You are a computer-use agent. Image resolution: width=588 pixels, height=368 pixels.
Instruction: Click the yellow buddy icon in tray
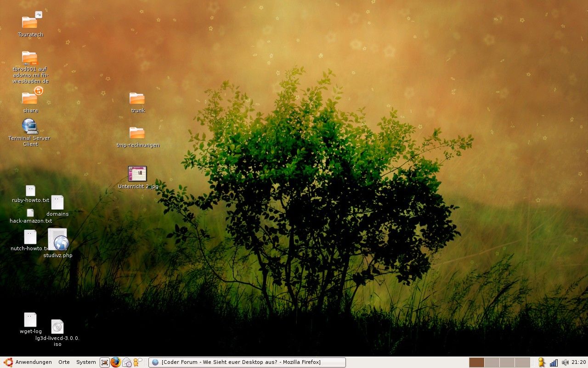point(542,362)
